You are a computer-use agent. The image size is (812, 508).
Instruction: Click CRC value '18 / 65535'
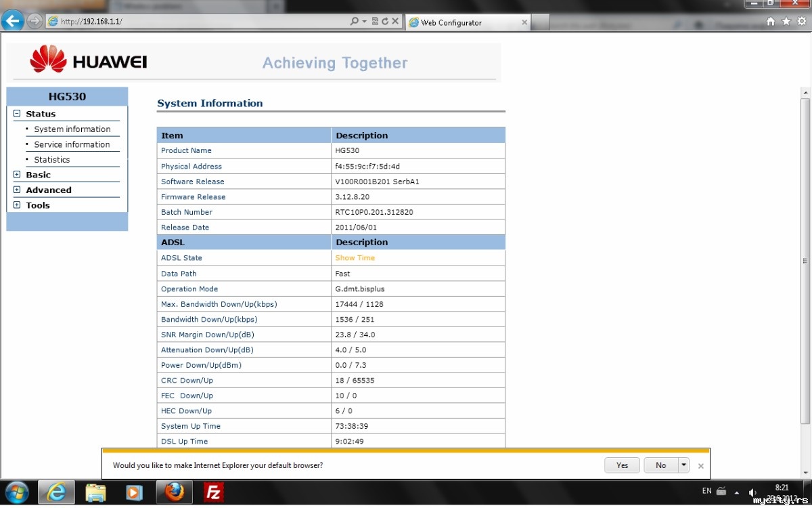coord(355,381)
